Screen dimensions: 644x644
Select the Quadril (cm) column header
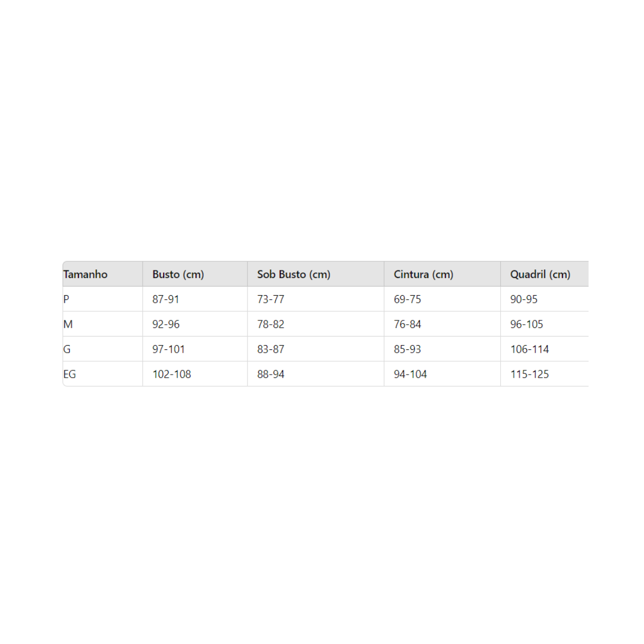click(540, 274)
